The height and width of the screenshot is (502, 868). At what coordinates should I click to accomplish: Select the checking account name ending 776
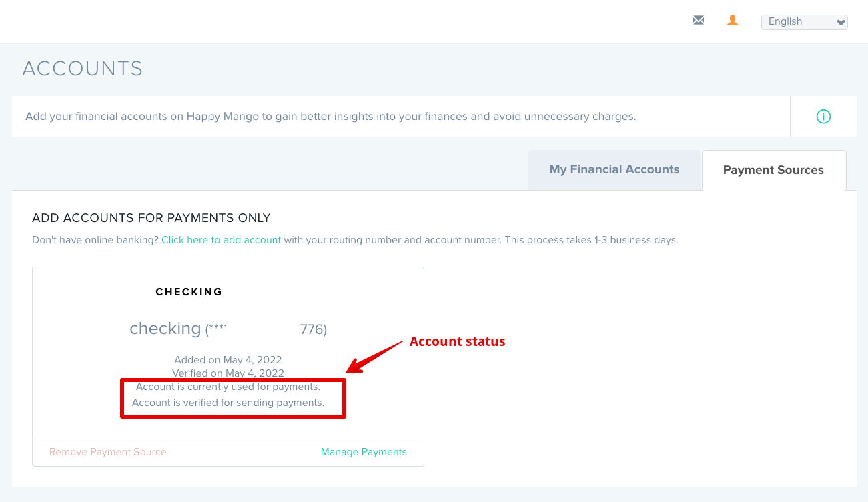pos(228,329)
